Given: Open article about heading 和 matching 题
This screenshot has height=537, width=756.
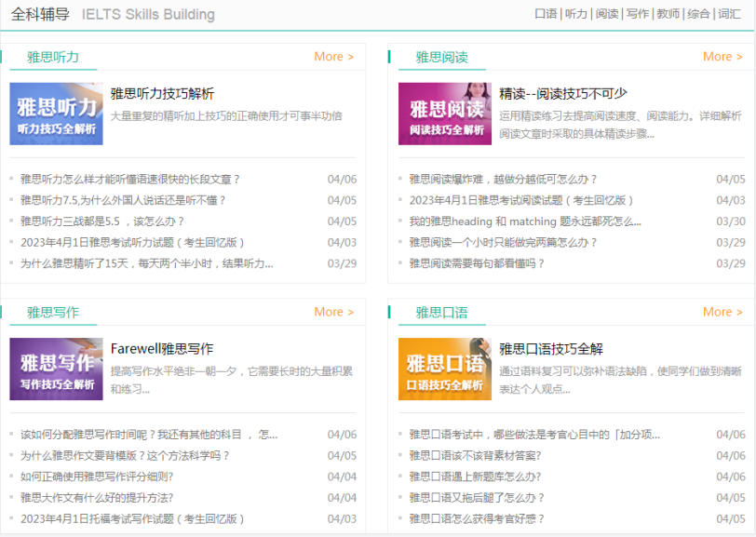Looking at the screenshot, I should (525, 222).
